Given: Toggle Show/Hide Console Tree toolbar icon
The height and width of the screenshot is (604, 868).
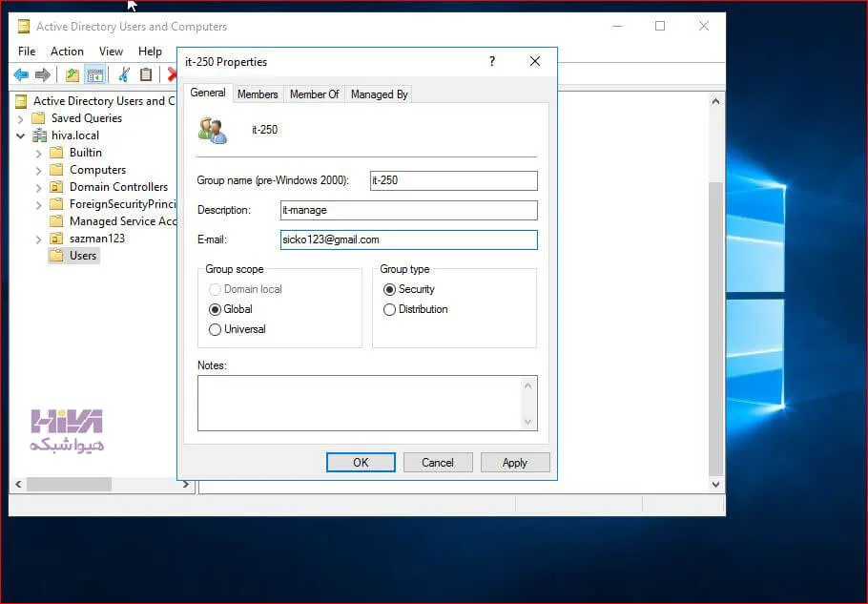Looking at the screenshot, I should pos(95,74).
